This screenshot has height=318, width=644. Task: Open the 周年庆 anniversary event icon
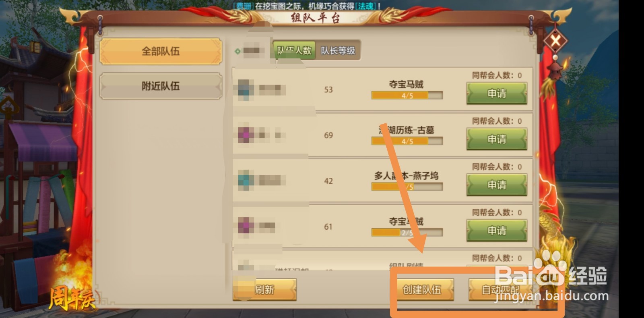click(x=72, y=299)
